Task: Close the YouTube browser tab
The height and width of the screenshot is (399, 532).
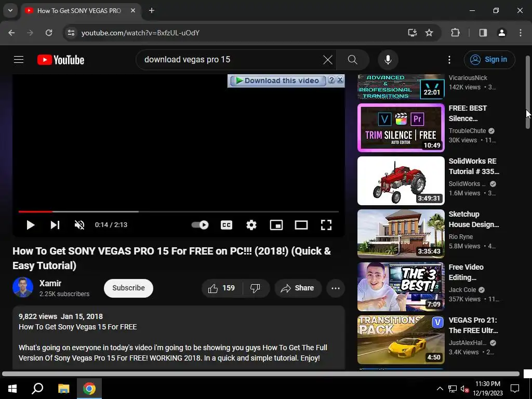Action: [x=133, y=10]
